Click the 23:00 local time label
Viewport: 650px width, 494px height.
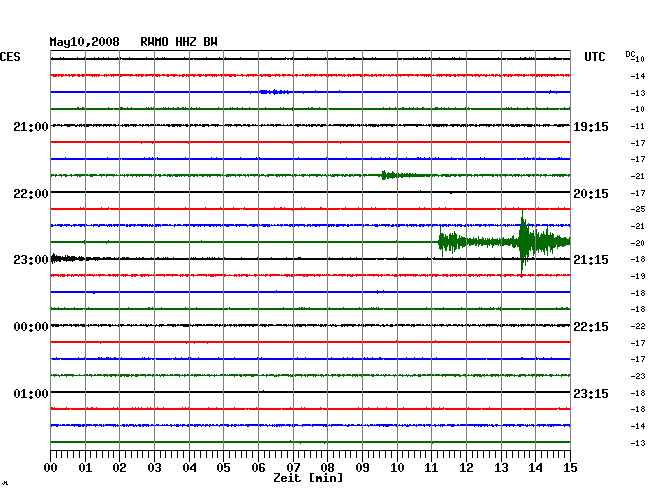31,260
